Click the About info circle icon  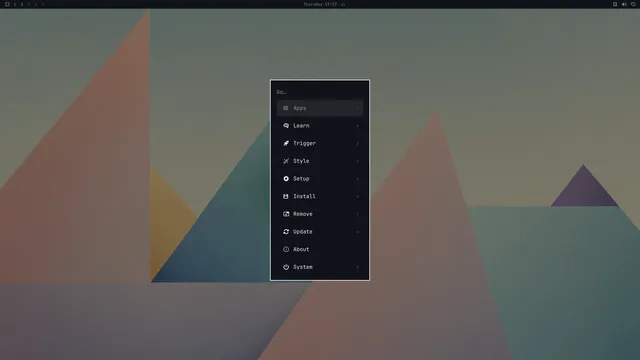(x=286, y=249)
